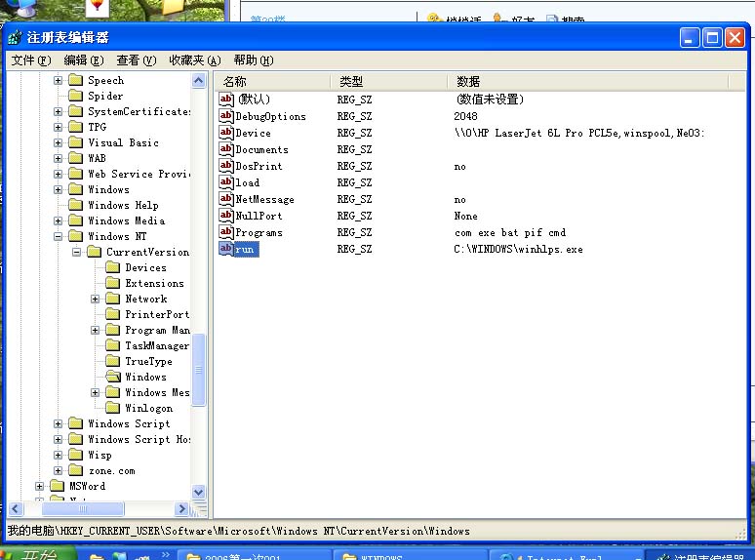Click the TrueType folder icon
The height and width of the screenshot is (560, 755).
pos(113,361)
